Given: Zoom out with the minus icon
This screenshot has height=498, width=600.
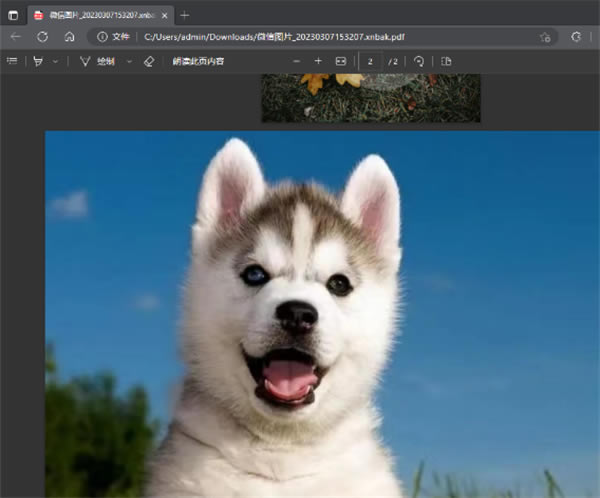Looking at the screenshot, I should point(296,61).
